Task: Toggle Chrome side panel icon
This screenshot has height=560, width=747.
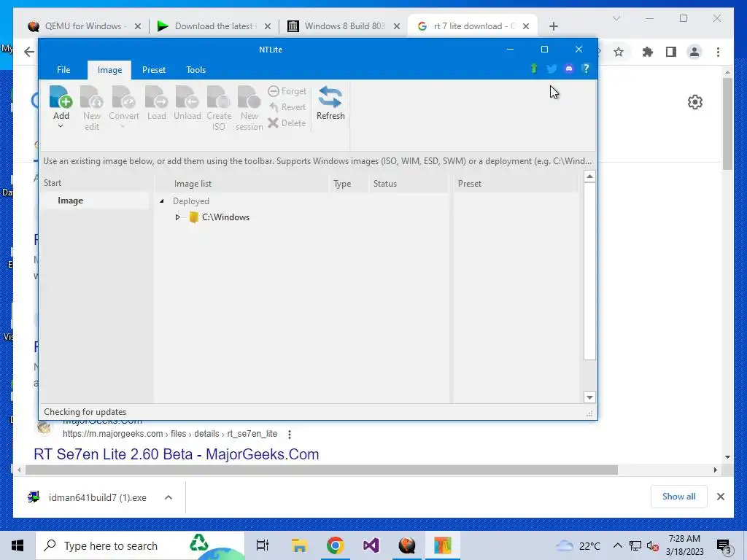Action: click(x=671, y=52)
